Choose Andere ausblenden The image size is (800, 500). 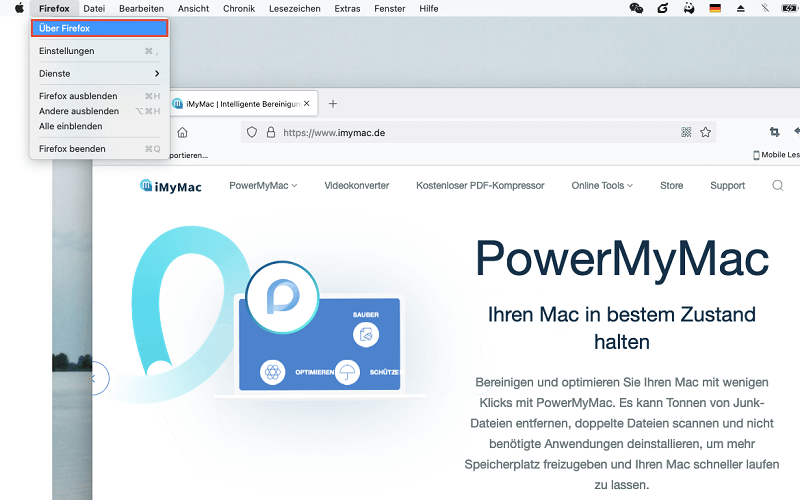[x=99, y=111]
